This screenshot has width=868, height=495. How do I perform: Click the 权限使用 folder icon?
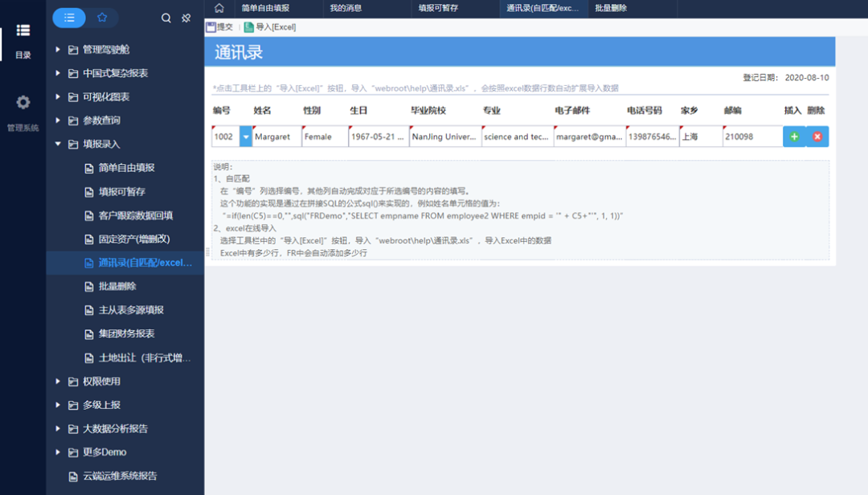73,382
